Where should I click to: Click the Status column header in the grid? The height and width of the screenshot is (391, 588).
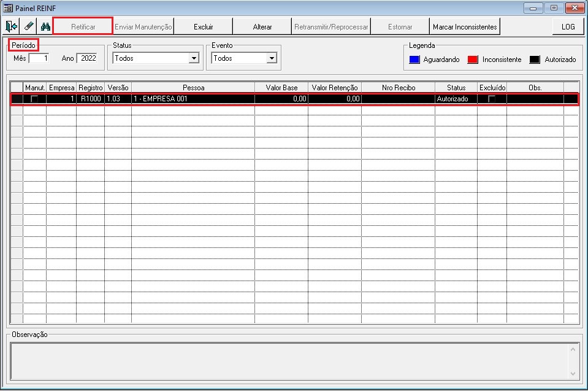(456, 87)
